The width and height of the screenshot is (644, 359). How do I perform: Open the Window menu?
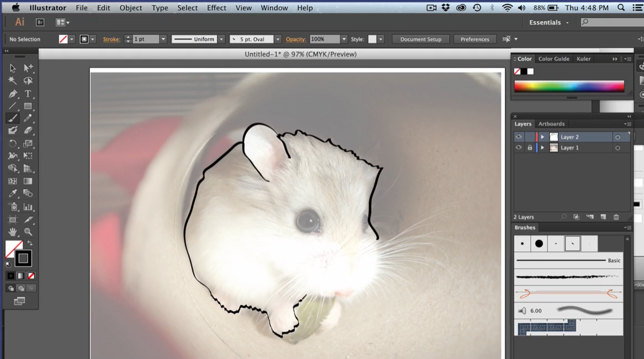(x=274, y=8)
